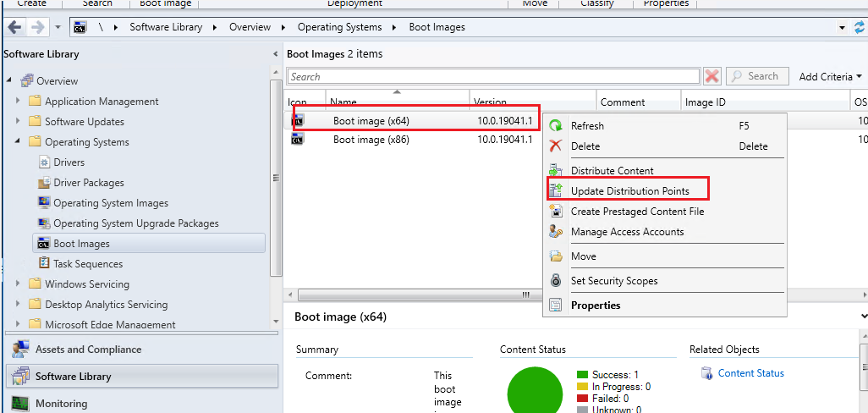
Task: Select the Software Updates folder icon
Action: [35, 121]
